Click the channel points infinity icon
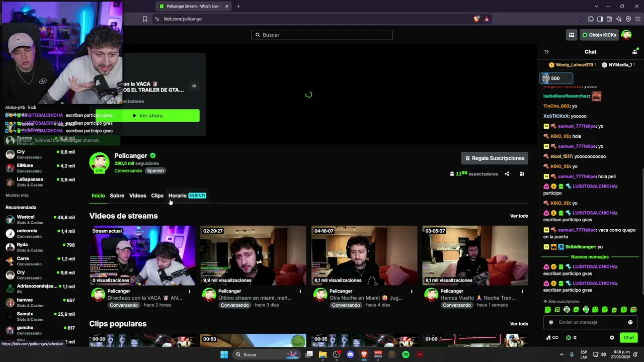The image size is (644, 362). coord(552,338)
